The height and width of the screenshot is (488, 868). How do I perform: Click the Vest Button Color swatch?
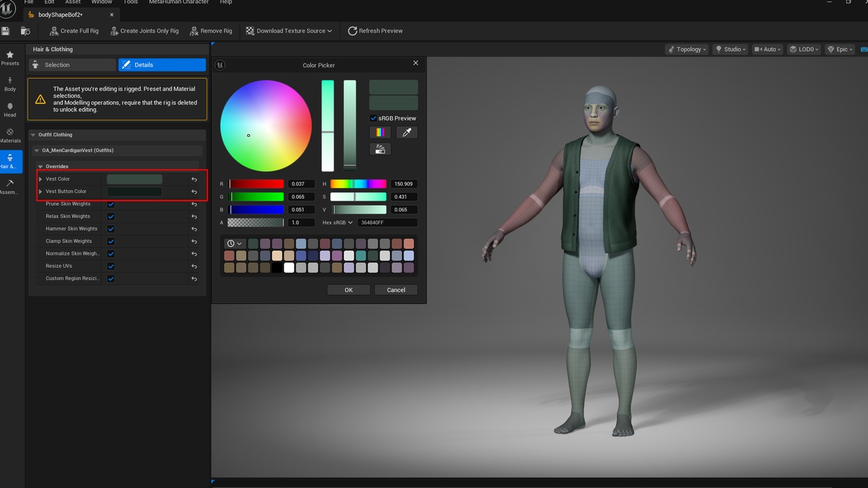tap(134, 192)
